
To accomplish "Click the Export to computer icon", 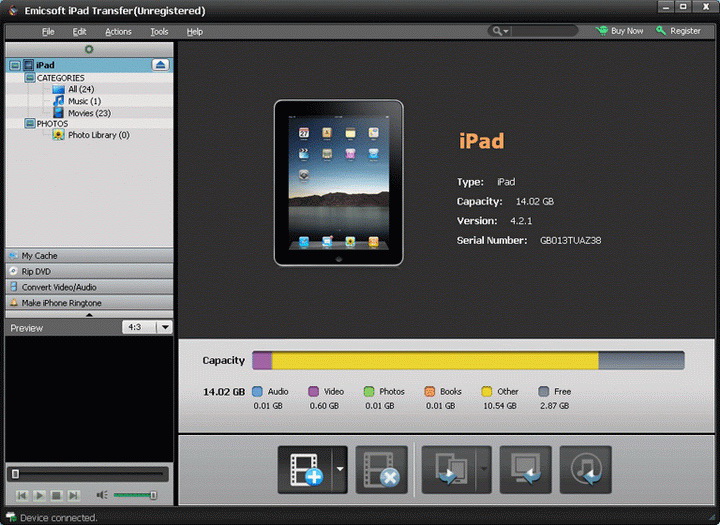I will [x=526, y=469].
